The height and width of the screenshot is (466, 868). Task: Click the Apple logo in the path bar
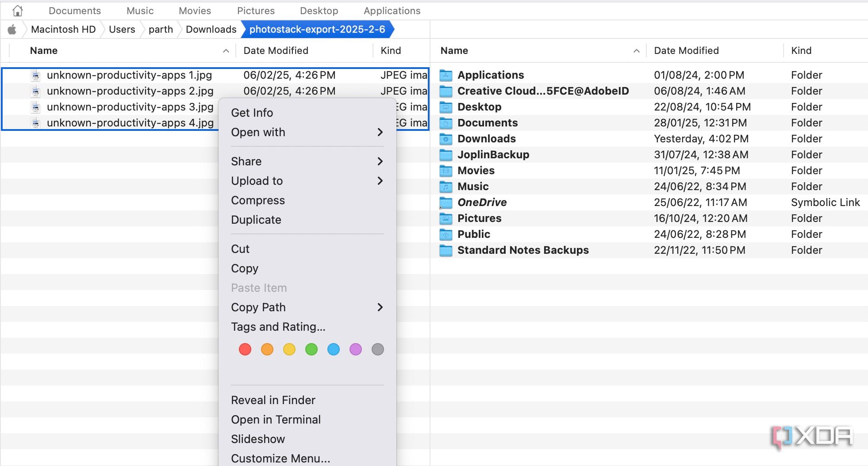tap(12, 29)
